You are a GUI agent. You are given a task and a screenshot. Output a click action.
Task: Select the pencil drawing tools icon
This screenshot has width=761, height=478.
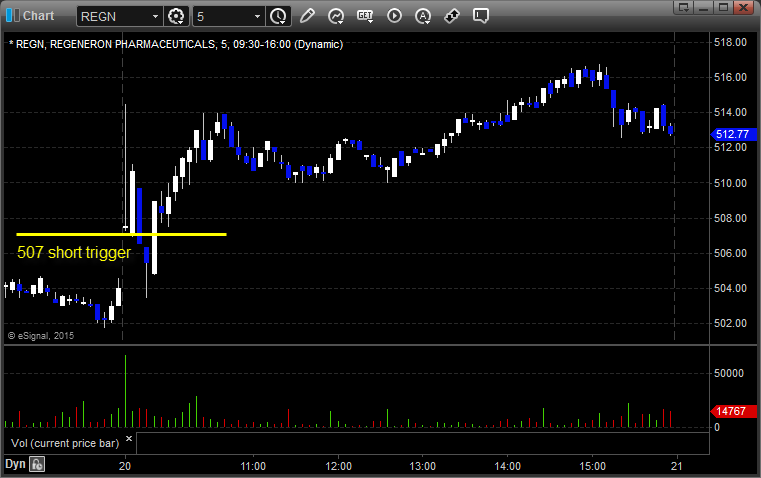307,16
